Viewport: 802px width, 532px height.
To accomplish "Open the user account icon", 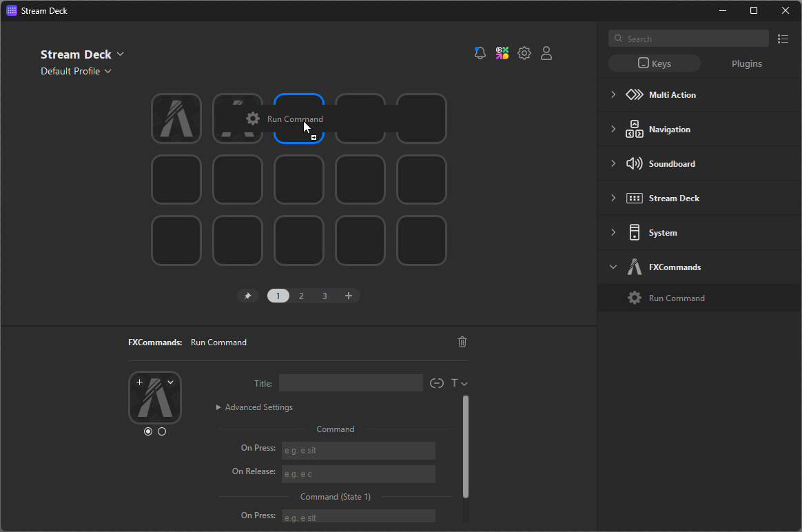I will point(546,53).
